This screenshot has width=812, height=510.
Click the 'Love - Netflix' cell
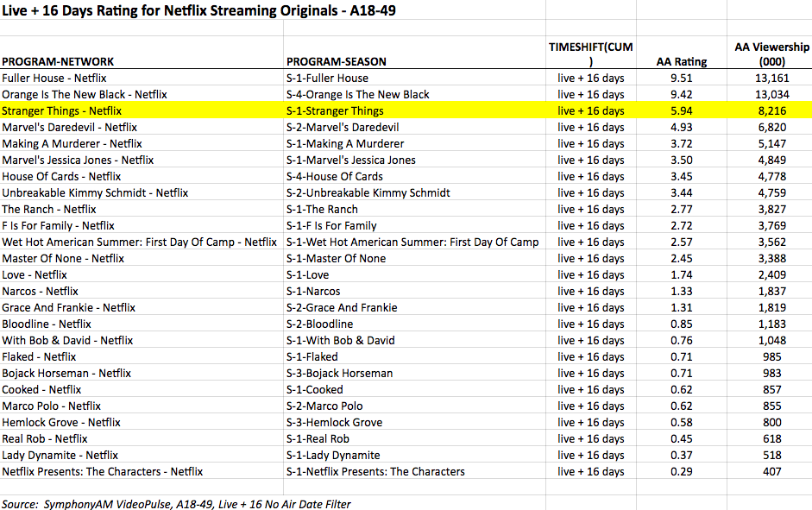[35, 275]
